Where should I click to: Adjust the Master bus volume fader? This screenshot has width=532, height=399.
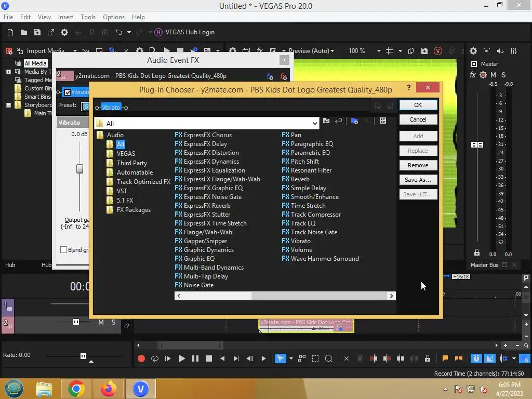click(x=477, y=145)
